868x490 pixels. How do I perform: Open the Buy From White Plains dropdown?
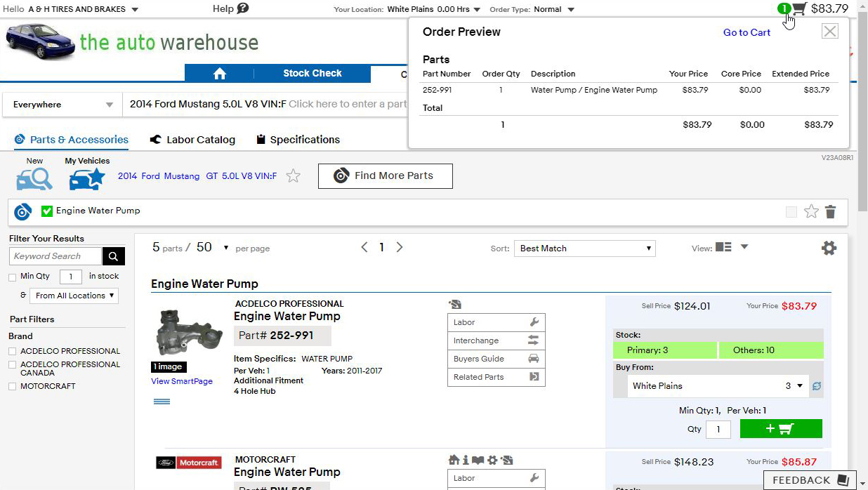point(717,386)
